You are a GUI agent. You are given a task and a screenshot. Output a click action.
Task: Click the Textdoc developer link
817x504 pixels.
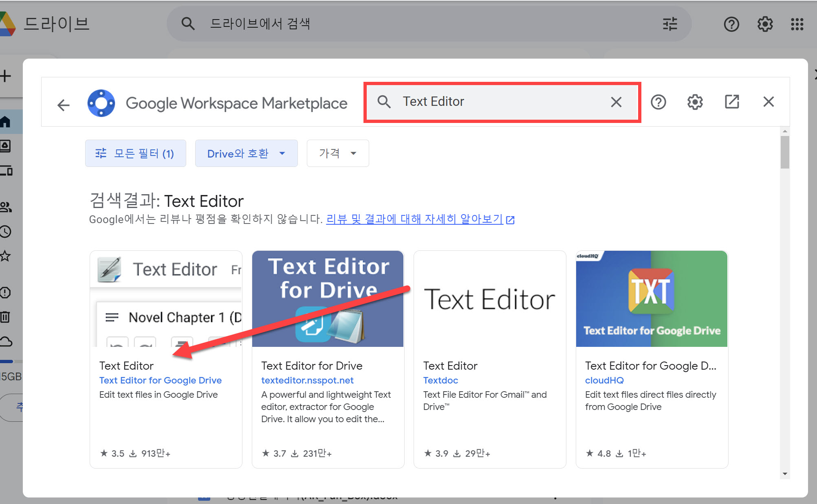click(440, 380)
